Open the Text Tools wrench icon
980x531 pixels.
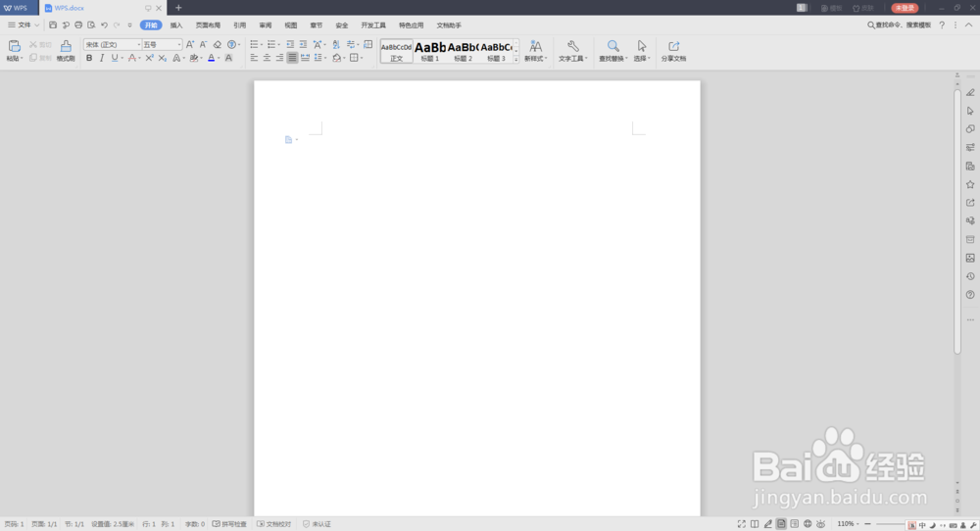[x=572, y=46]
